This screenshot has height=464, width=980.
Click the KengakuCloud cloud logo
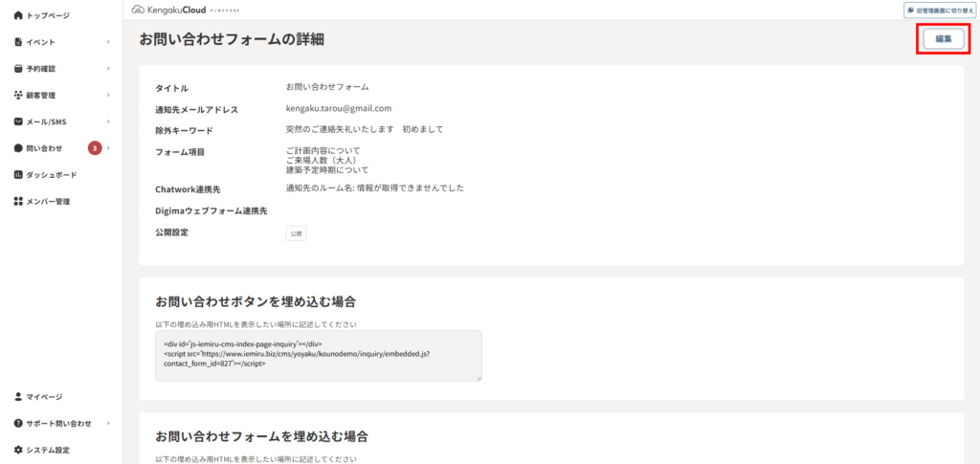[x=138, y=10]
